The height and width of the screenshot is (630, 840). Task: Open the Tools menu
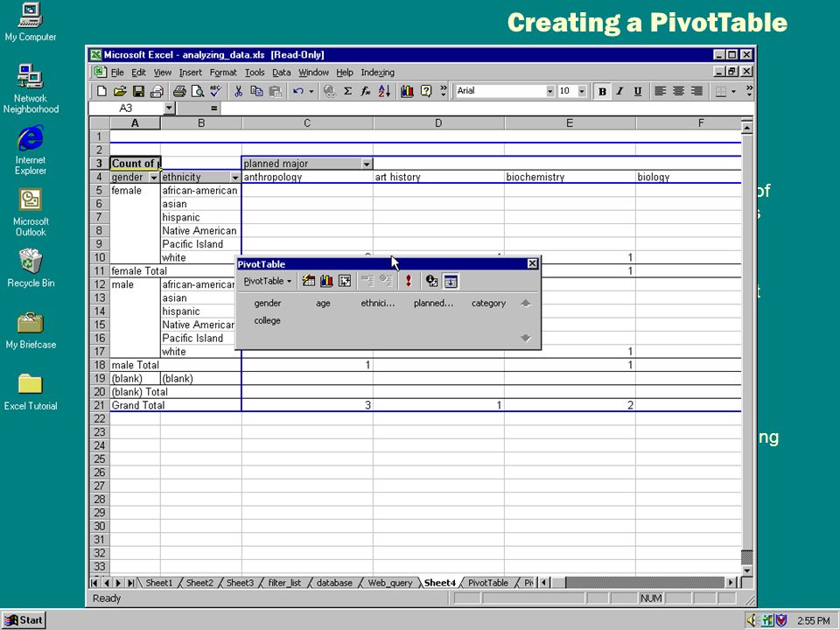coord(255,73)
